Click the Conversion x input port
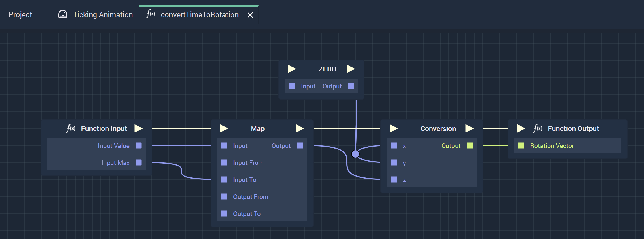This screenshot has width=644, height=239. pyautogui.click(x=394, y=145)
